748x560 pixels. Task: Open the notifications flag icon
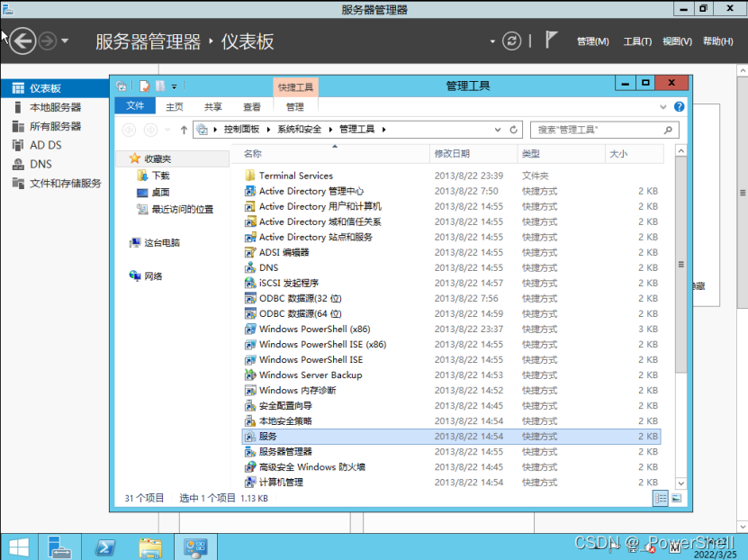[x=552, y=41]
